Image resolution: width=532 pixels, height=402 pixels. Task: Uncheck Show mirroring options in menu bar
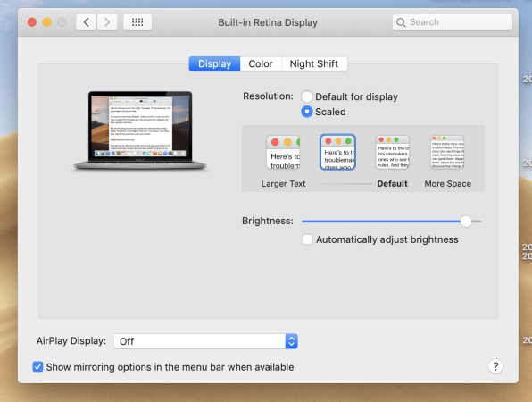37,366
